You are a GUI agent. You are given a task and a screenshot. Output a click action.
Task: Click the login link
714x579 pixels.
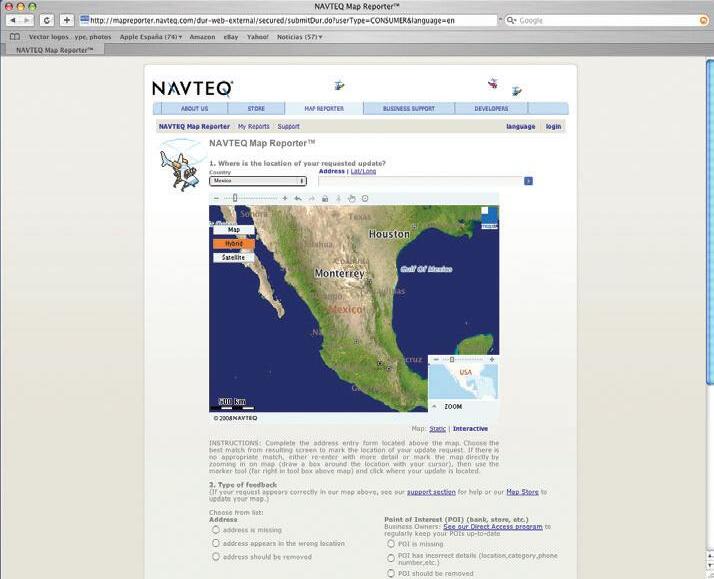[553, 127]
